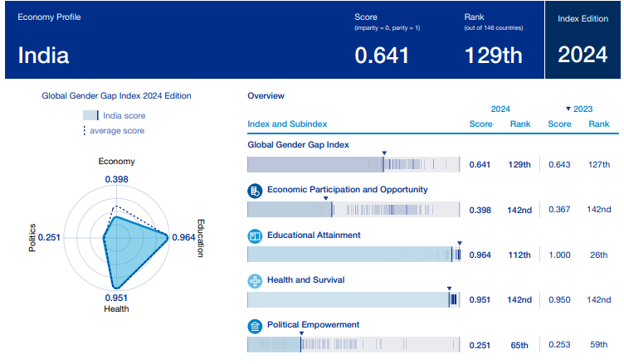Click the Health axis label
The image size is (624, 364).
[x=116, y=308]
